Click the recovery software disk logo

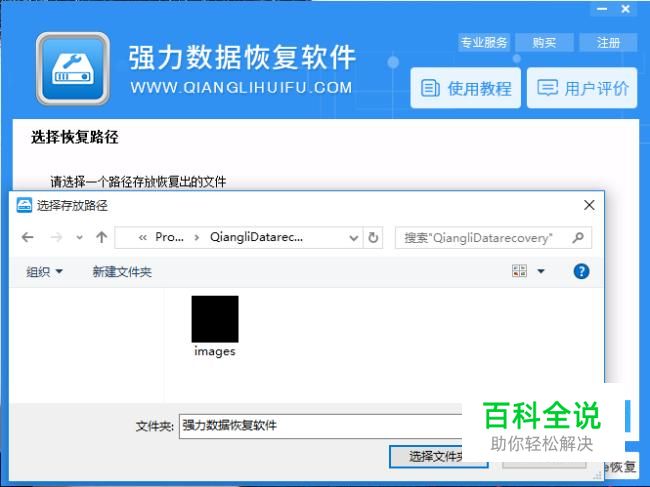click(x=73, y=69)
